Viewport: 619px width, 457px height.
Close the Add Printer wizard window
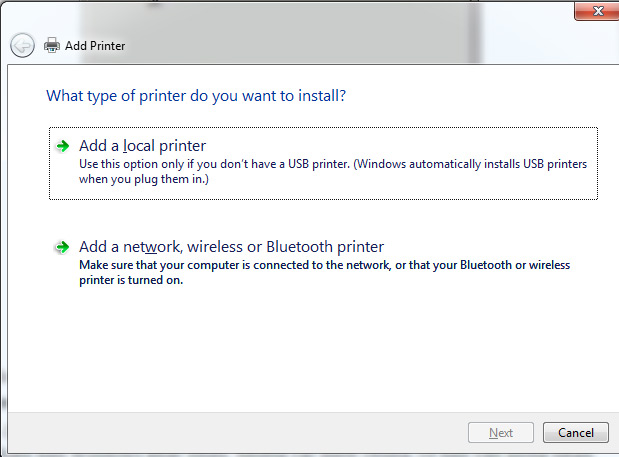pyautogui.click(x=597, y=10)
